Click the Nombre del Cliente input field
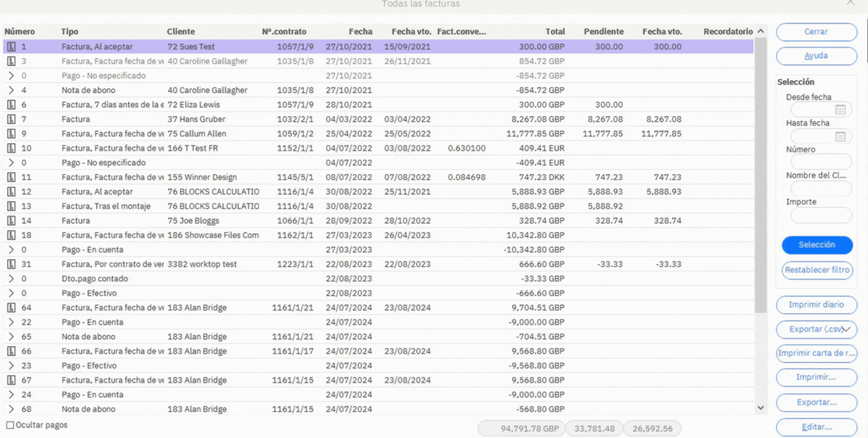Image resolution: width=868 pixels, height=438 pixels. click(x=821, y=189)
